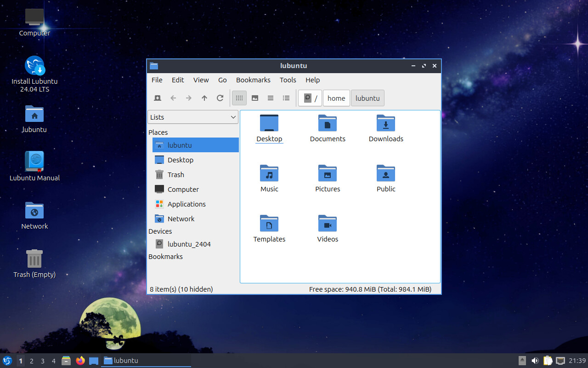
Task: Open the Edit menu
Action: pos(178,80)
